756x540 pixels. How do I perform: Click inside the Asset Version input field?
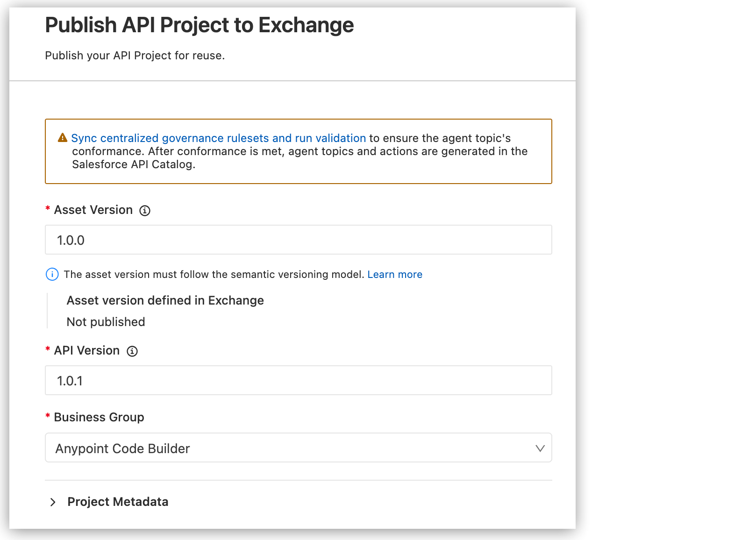299,240
